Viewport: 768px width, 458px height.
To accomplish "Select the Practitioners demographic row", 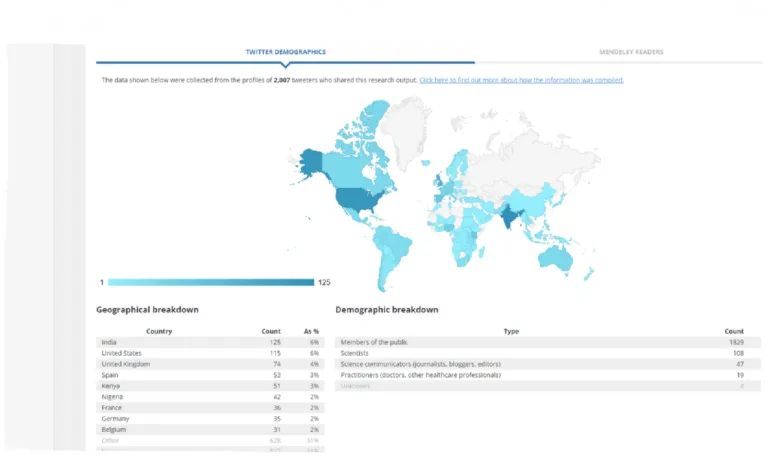I will pos(548,375).
